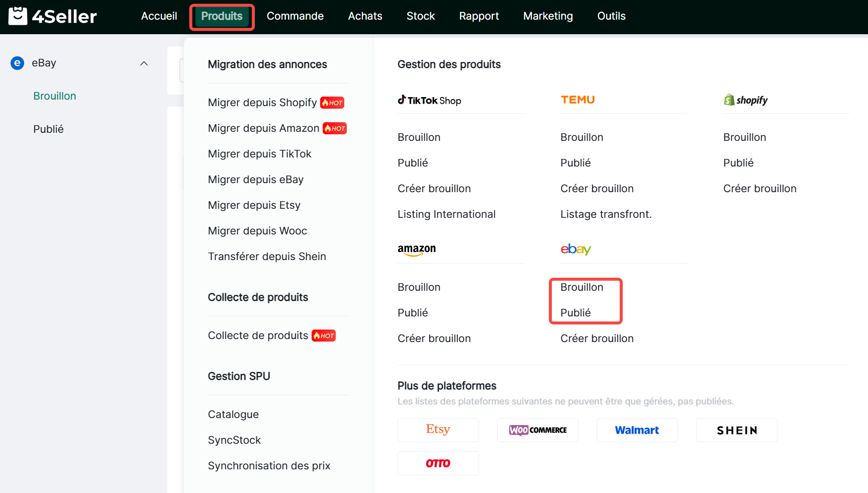Click Migrer depuis Shopify link
868x493 pixels.
pyautogui.click(x=262, y=103)
